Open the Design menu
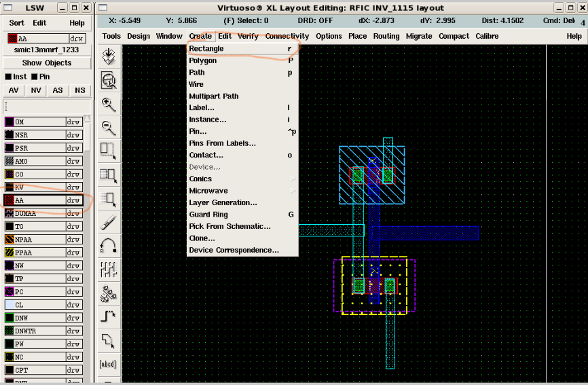The width and height of the screenshot is (588, 385). point(139,36)
